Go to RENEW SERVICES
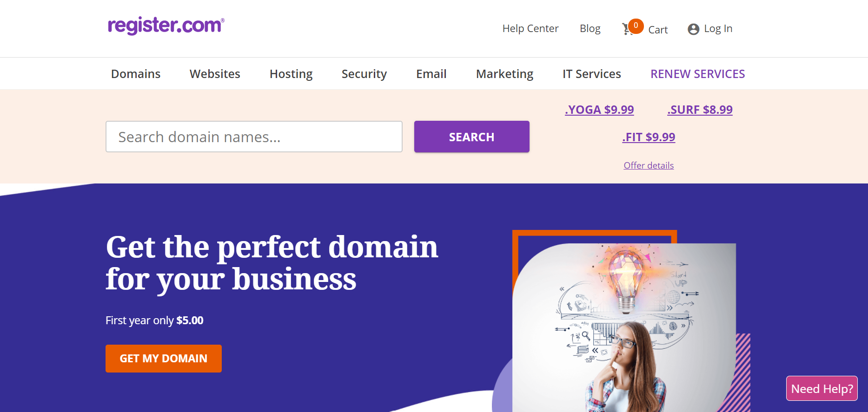 (x=697, y=74)
